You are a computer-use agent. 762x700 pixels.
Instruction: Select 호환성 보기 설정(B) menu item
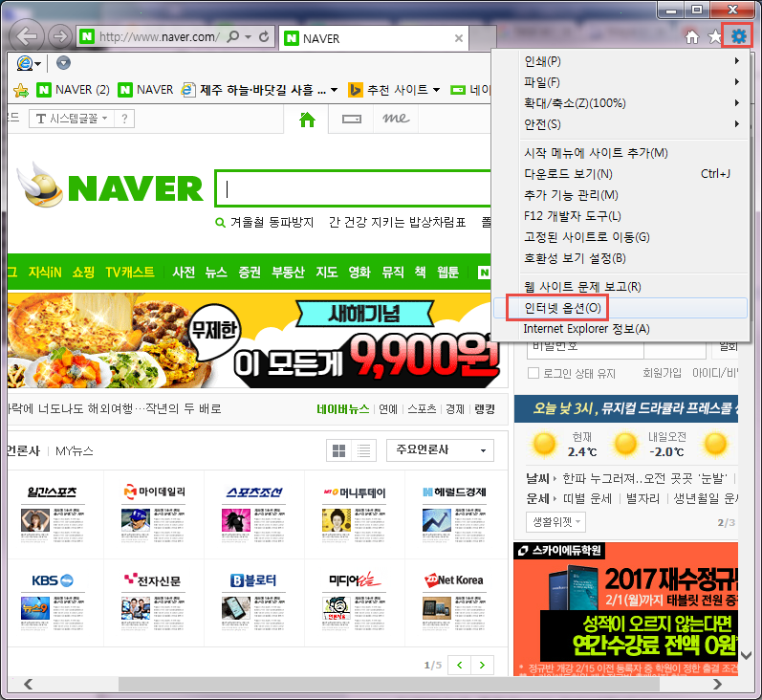click(620, 257)
